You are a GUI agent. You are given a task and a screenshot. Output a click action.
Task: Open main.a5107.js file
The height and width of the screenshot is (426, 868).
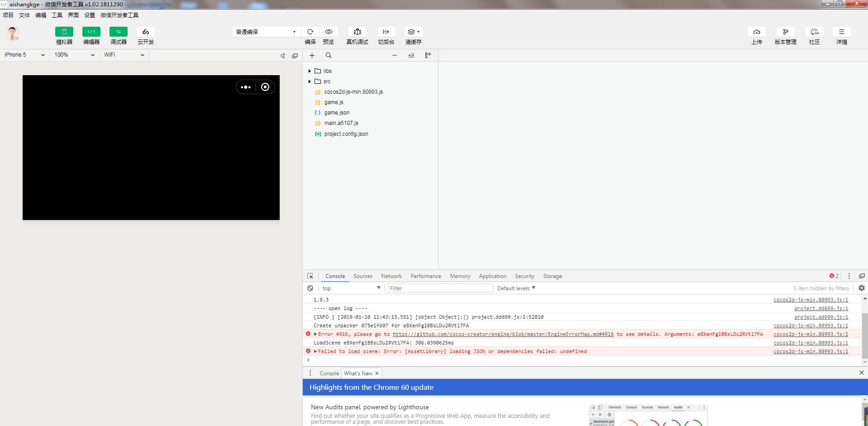341,123
